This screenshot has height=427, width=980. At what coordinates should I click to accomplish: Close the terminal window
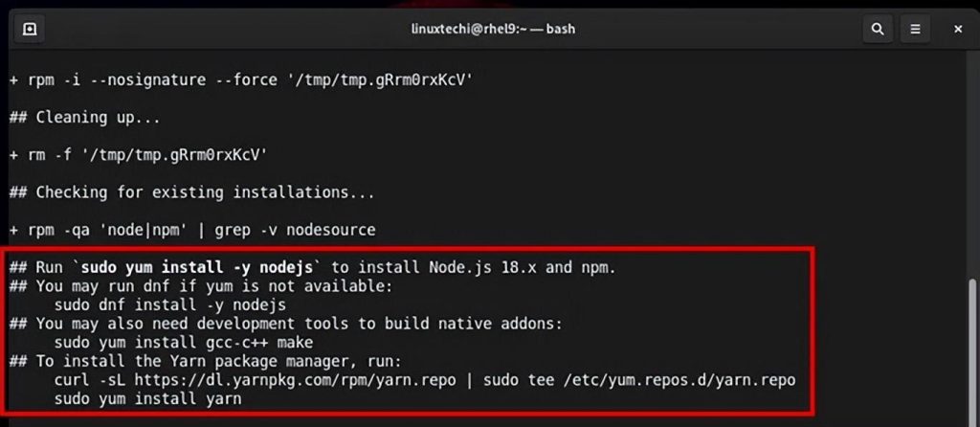(x=958, y=29)
